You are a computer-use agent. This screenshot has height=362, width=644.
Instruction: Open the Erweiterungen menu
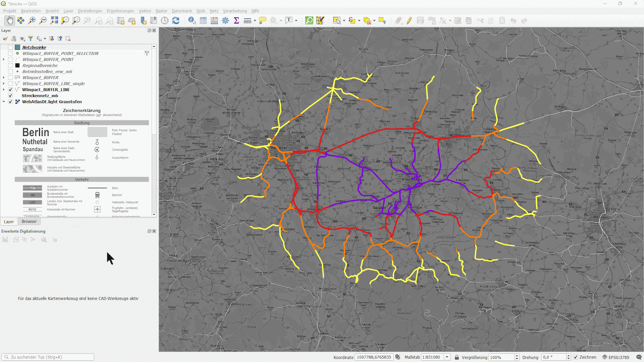(x=120, y=11)
